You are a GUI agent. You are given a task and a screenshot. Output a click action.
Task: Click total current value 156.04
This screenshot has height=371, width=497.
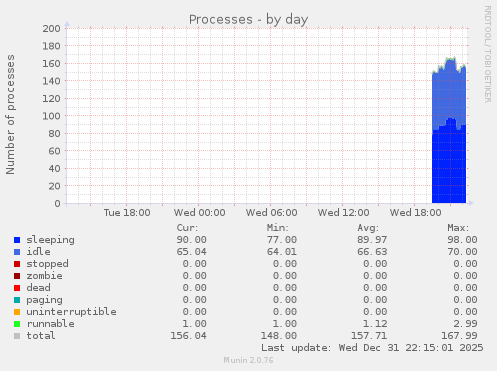(x=189, y=336)
